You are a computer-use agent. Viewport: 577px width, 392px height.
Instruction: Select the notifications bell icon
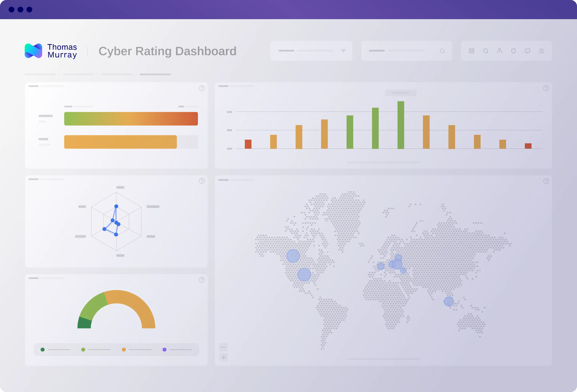tap(514, 51)
